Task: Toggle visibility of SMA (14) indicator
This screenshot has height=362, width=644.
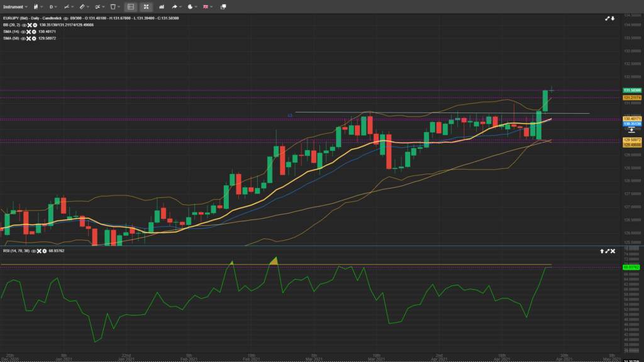Action: (x=23, y=32)
